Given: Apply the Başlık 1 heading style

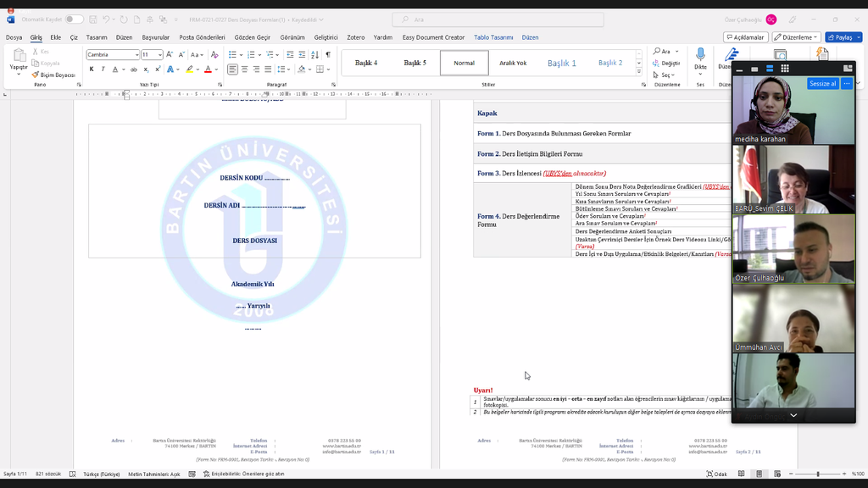Looking at the screenshot, I should pyautogui.click(x=561, y=64).
